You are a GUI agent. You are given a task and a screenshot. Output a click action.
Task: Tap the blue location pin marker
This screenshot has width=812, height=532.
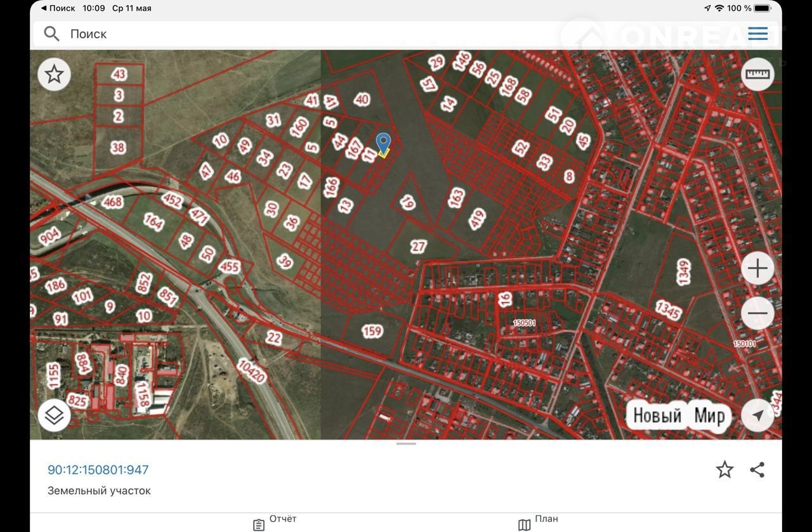pyautogui.click(x=383, y=143)
